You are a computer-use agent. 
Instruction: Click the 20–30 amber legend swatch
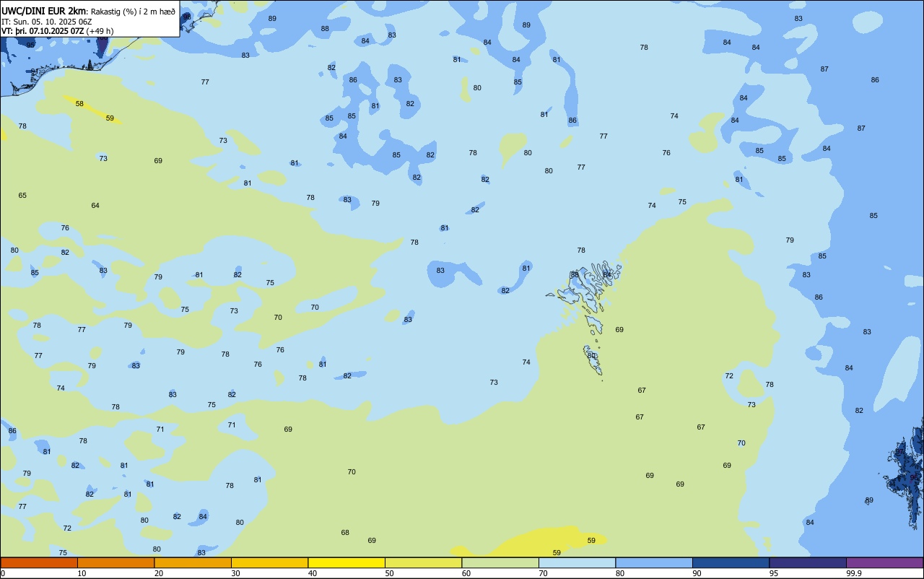[193, 562]
